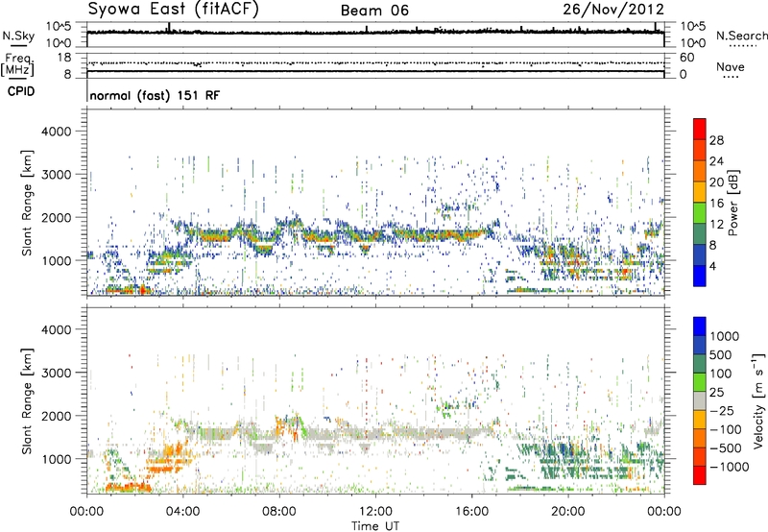This screenshot has height=532, width=768.
Task: Click the '20:00' time axis label
Action: [x=567, y=512]
